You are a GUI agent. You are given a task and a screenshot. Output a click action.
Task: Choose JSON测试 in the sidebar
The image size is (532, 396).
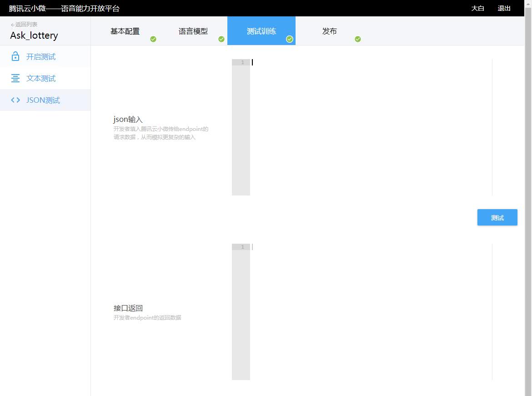pyautogui.click(x=43, y=100)
